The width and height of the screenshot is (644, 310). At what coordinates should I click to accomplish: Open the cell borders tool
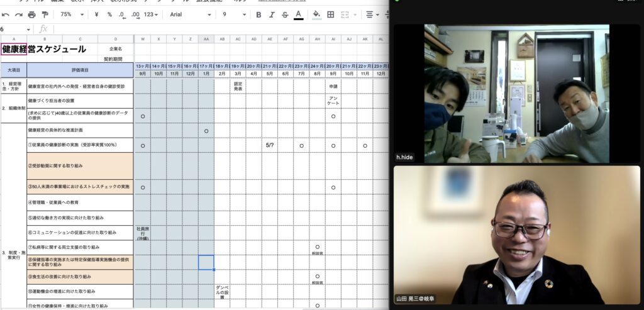[x=331, y=15]
